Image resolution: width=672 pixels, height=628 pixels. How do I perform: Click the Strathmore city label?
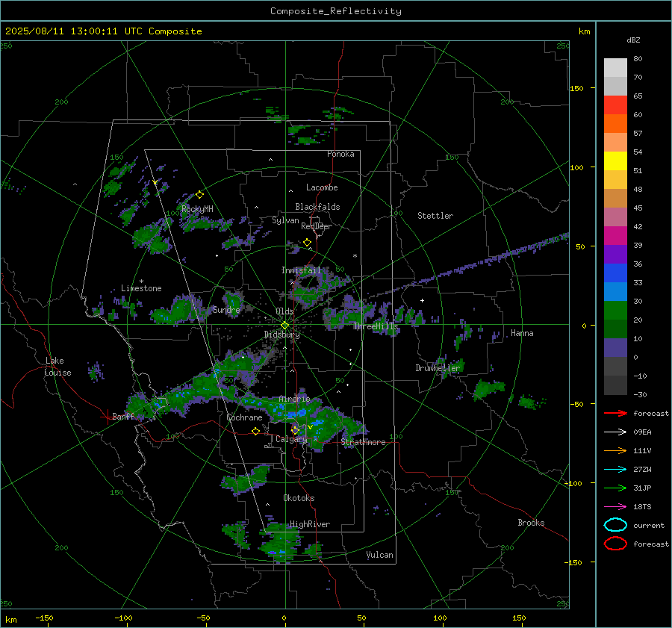(363, 442)
